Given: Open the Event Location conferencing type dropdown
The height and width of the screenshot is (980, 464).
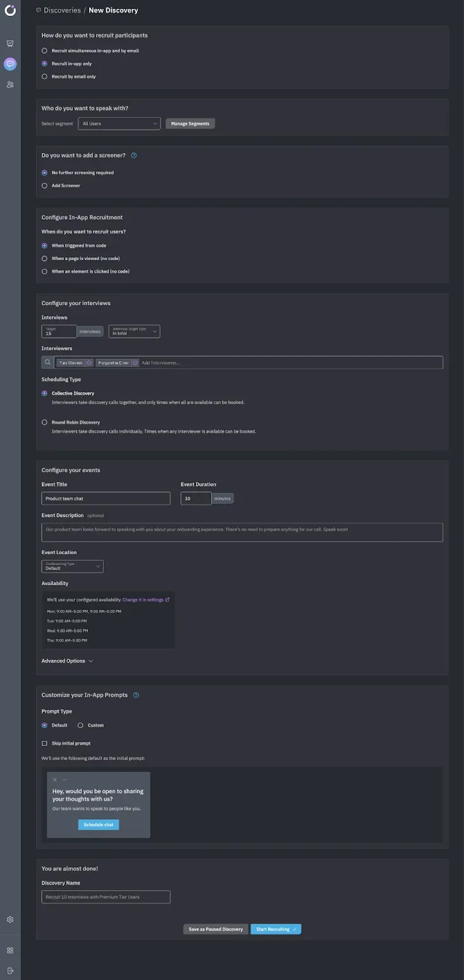Looking at the screenshot, I should point(72,566).
